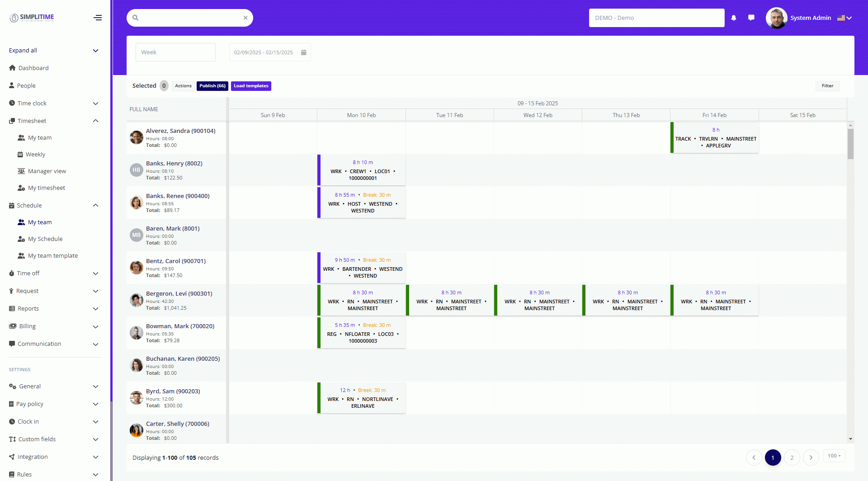Click the Manager view icon
This screenshot has width=868, height=481.
click(x=21, y=171)
